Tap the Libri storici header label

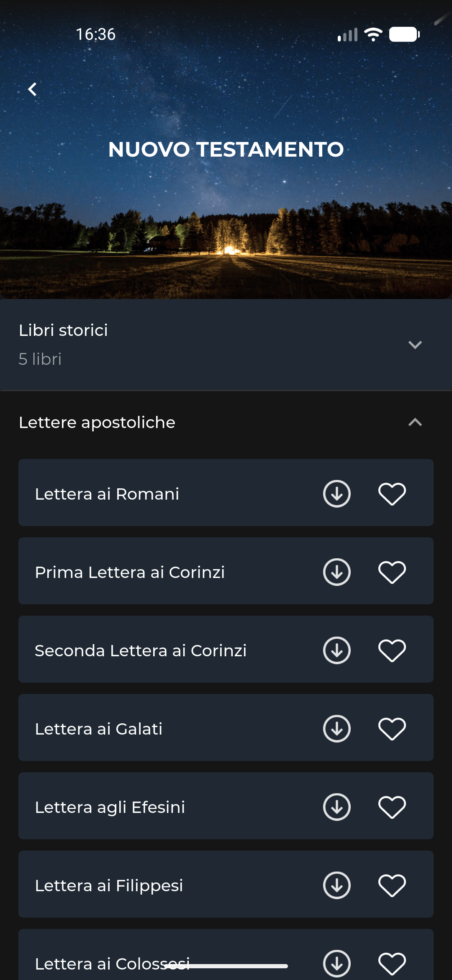(x=63, y=330)
